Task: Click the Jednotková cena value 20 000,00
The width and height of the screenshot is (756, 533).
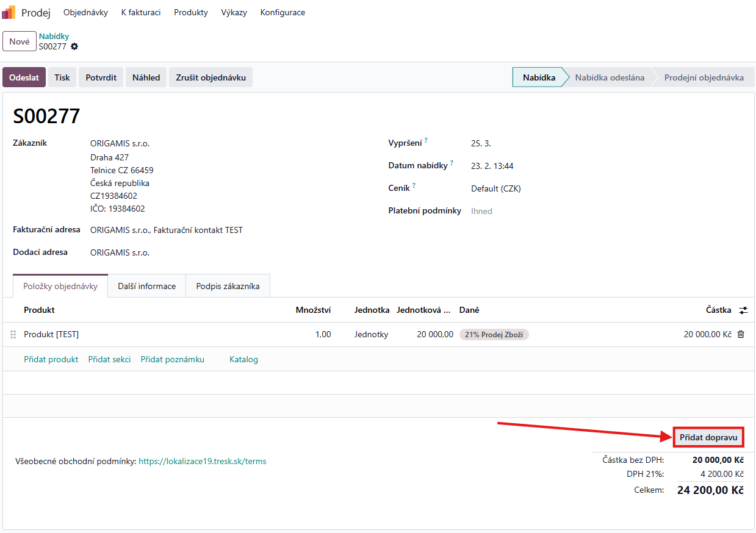Action: (x=435, y=334)
